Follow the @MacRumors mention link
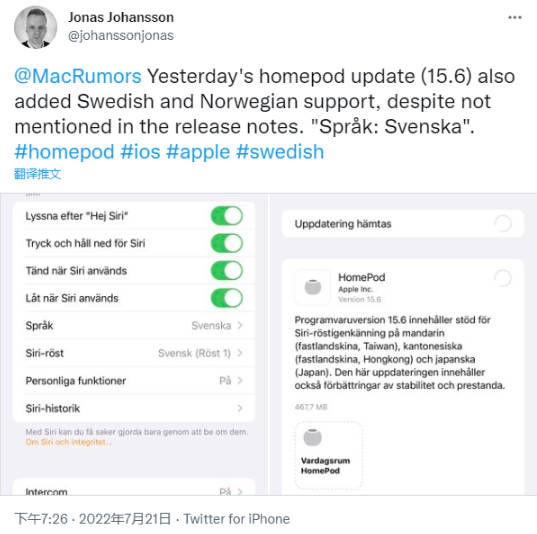This screenshot has width=537, height=534. 78,76
